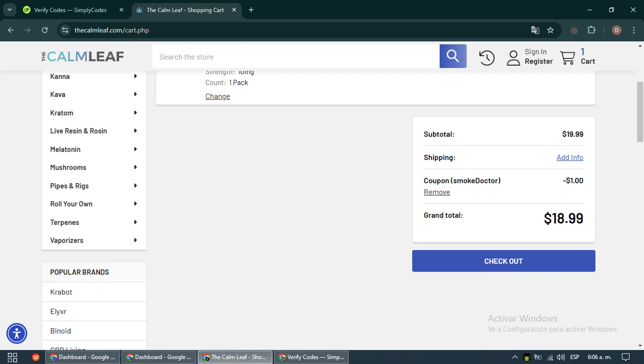Open Terpenes category link
644x364 pixels.
click(64, 223)
